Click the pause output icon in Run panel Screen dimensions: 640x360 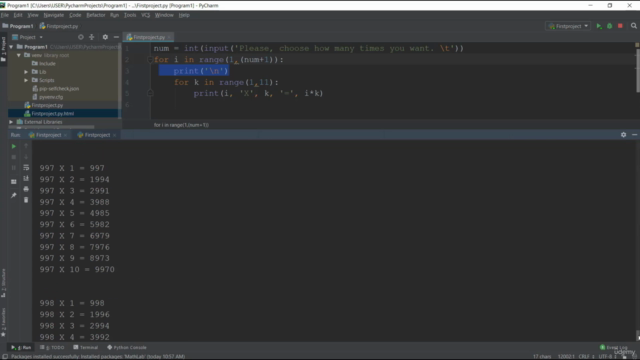(13, 168)
